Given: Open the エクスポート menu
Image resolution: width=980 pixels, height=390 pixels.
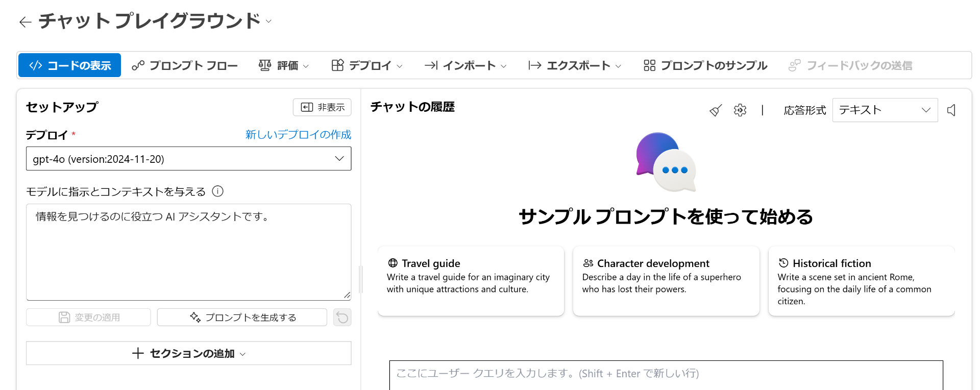Looking at the screenshot, I should [575, 65].
